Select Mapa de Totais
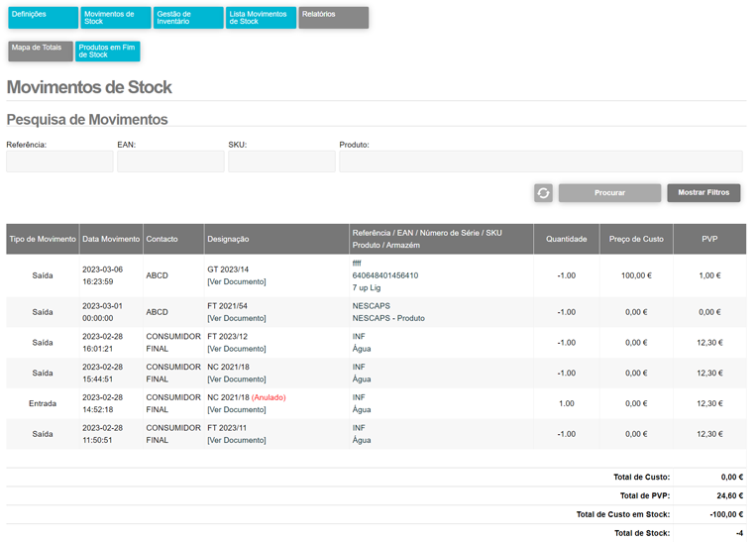This screenshot has height=542, width=756. 41,51
